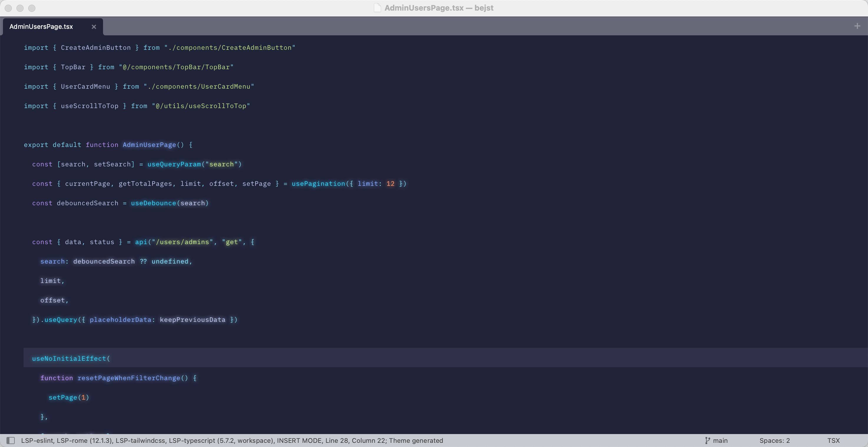Image resolution: width=868 pixels, height=447 pixels.
Task: Click the getTotalPages identifier
Action: 145,183
